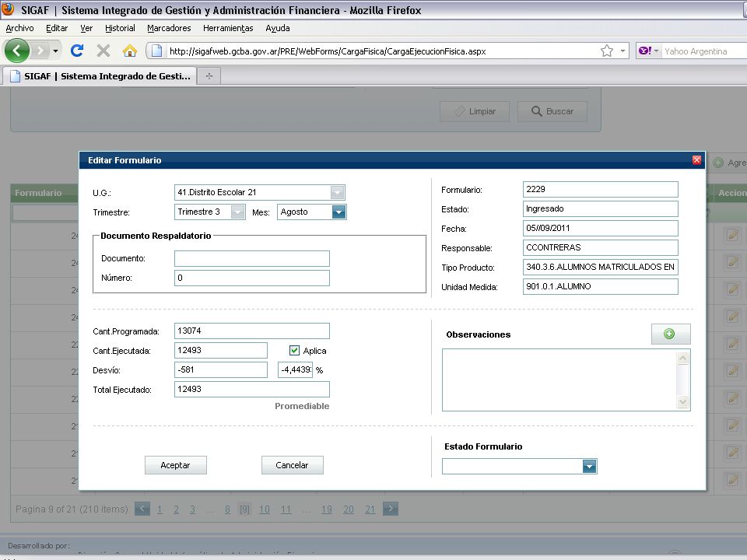Open the Marcadores menu

point(169,28)
